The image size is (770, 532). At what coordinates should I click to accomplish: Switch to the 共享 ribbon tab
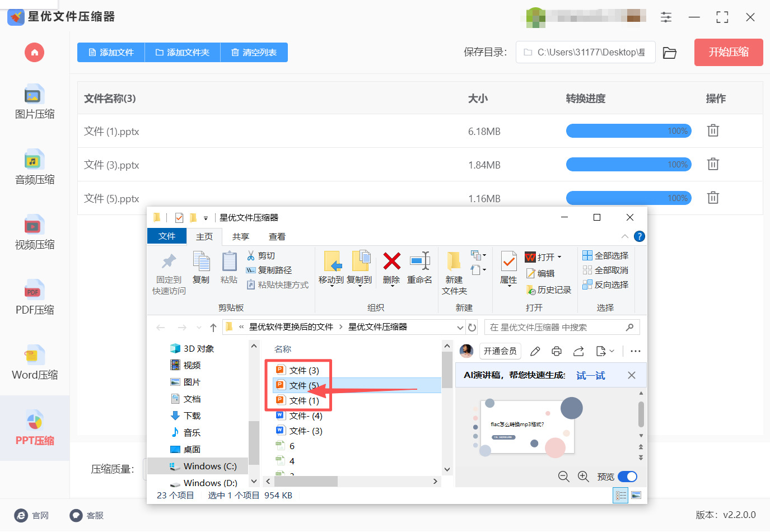pos(241,237)
